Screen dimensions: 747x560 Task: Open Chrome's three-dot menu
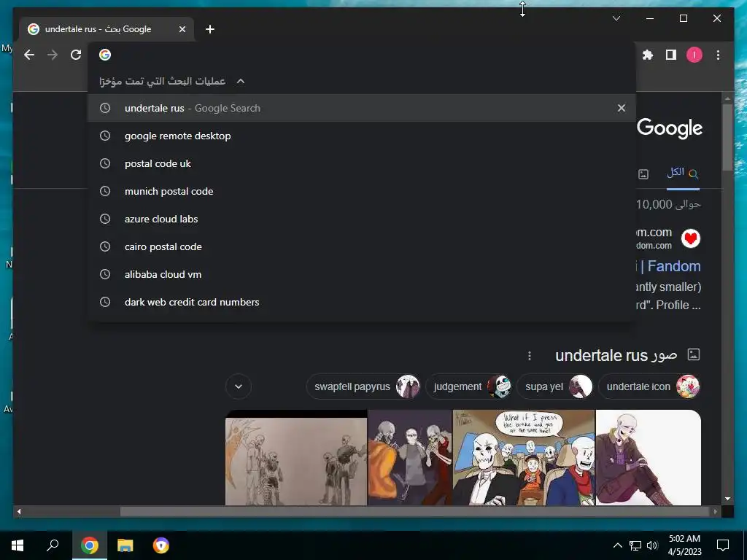tap(718, 55)
